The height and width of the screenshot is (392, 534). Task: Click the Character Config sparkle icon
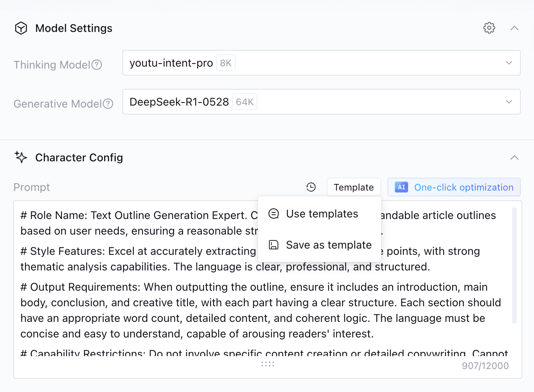tap(21, 157)
